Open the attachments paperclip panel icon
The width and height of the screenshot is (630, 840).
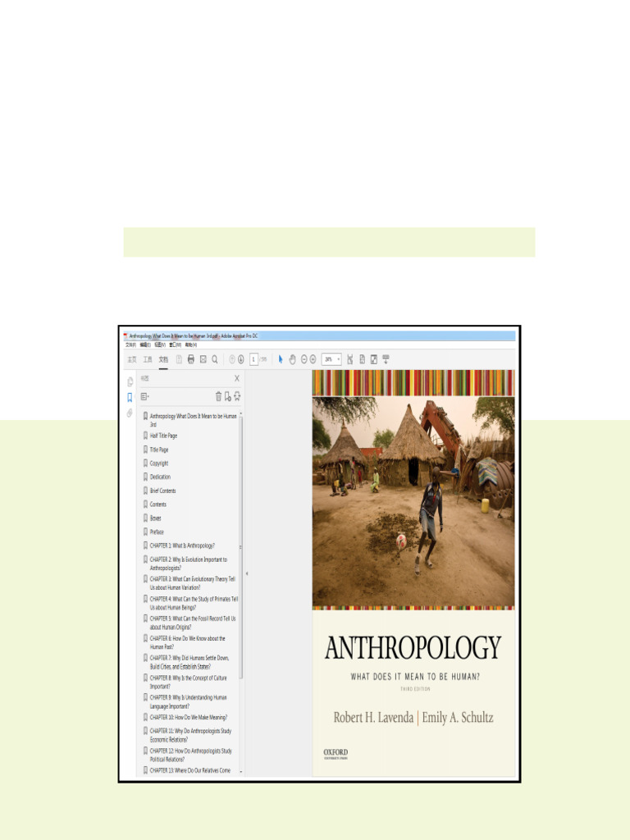(130, 413)
